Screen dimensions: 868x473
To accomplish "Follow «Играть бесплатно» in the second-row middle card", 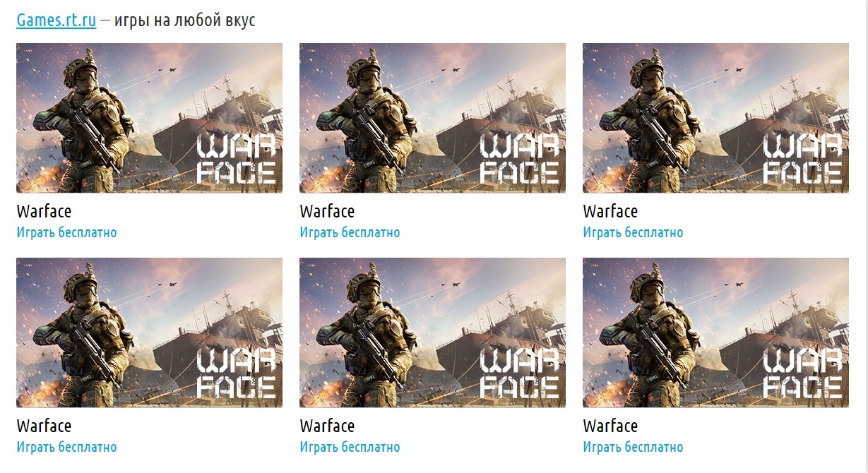I will tap(350, 447).
